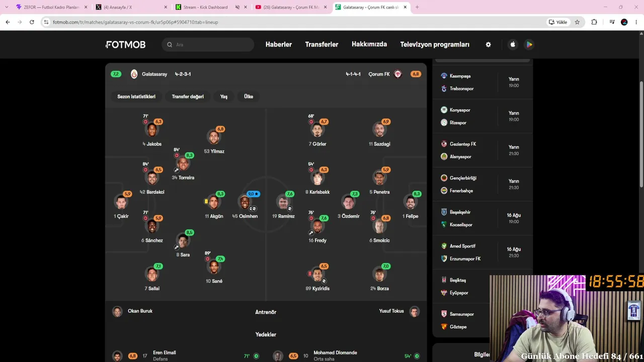
Task: Bookmark this page with the star icon
Action: 577,22
